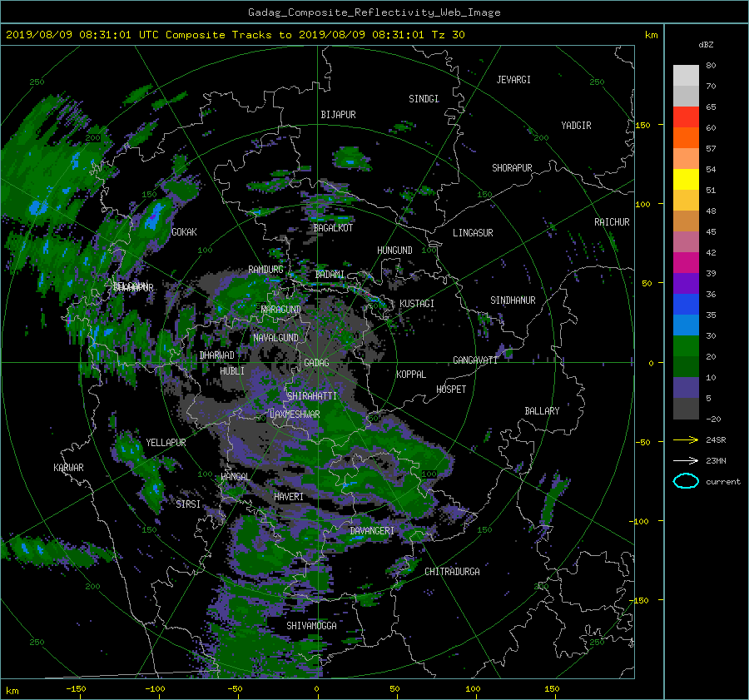Click the '24SR' legend label
The image size is (749, 700).
716,439
